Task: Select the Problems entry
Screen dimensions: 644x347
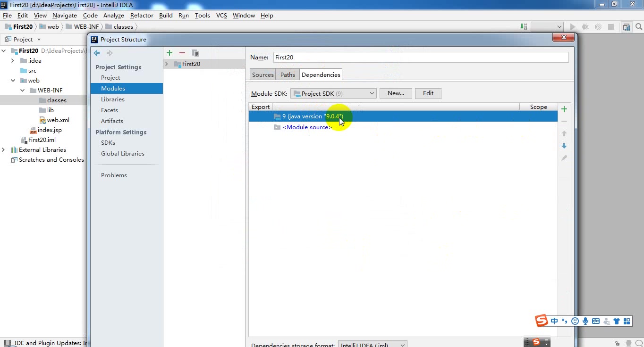Action: [127, 175]
